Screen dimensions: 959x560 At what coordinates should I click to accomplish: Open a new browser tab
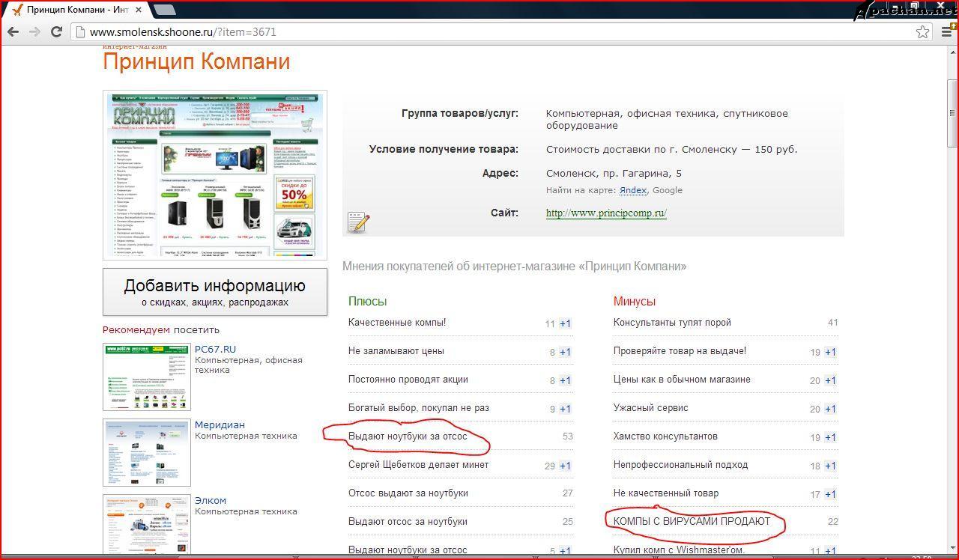[164, 10]
